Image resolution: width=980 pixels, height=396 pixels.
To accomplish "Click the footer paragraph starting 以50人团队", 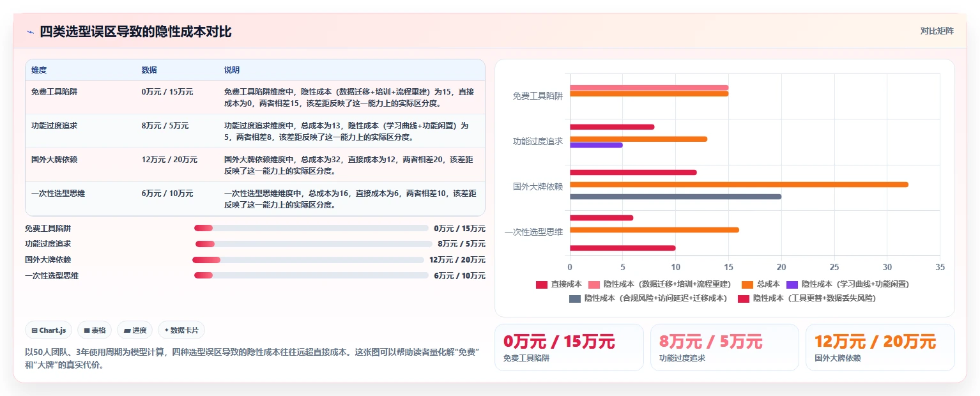I will click(253, 358).
